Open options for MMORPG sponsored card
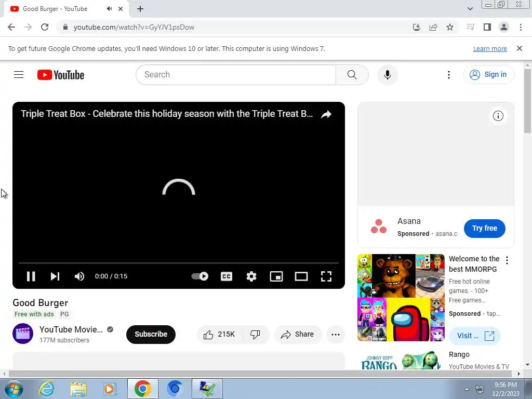532x399 pixels. (x=507, y=260)
